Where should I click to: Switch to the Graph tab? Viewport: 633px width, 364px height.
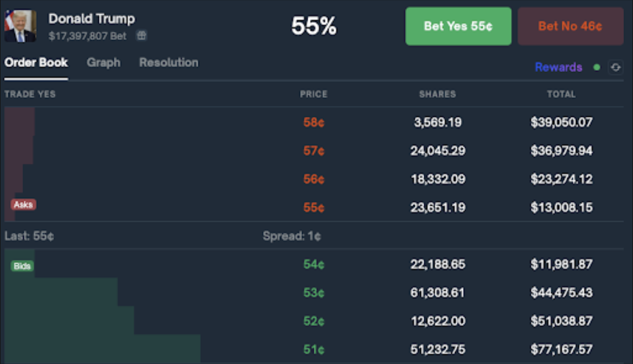click(x=103, y=62)
